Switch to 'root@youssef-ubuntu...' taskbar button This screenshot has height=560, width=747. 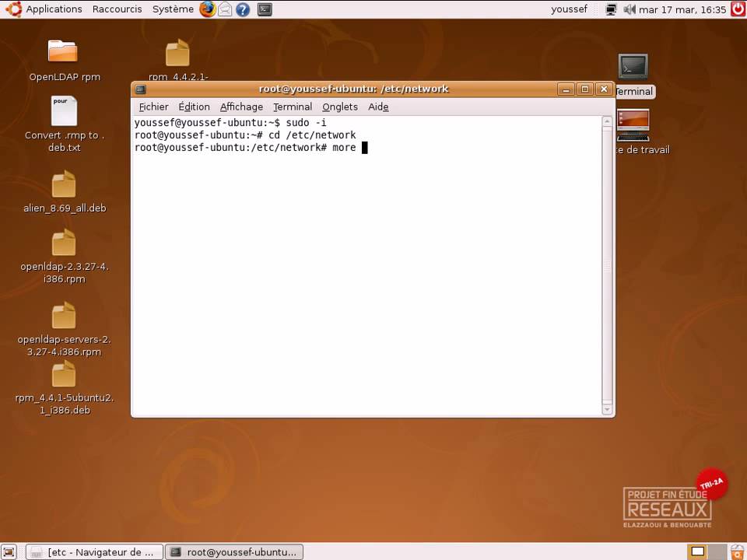point(234,552)
